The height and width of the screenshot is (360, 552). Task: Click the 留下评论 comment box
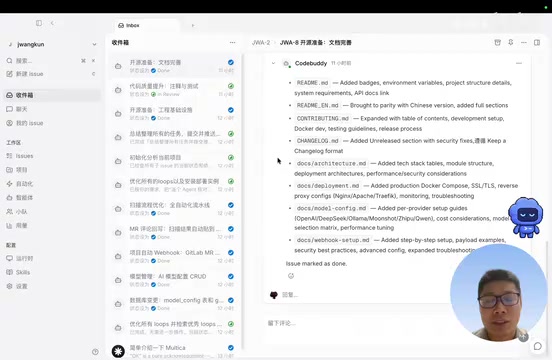pyautogui.click(x=356, y=323)
